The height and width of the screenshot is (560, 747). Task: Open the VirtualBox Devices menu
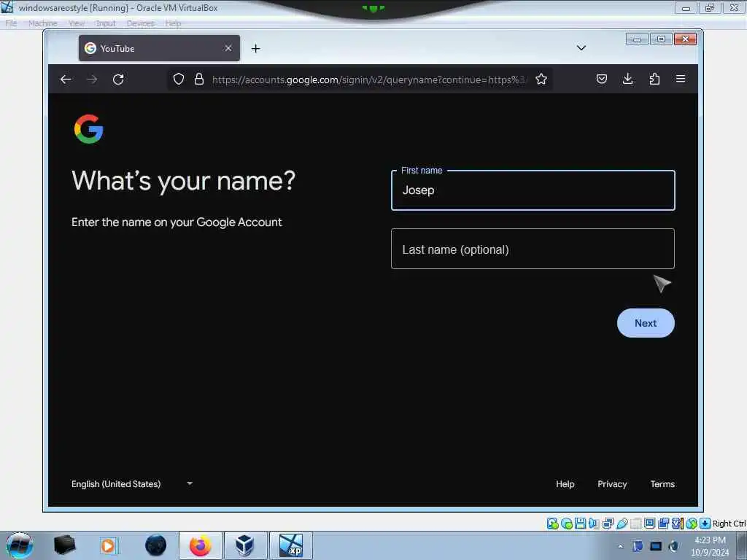tap(140, 23)
